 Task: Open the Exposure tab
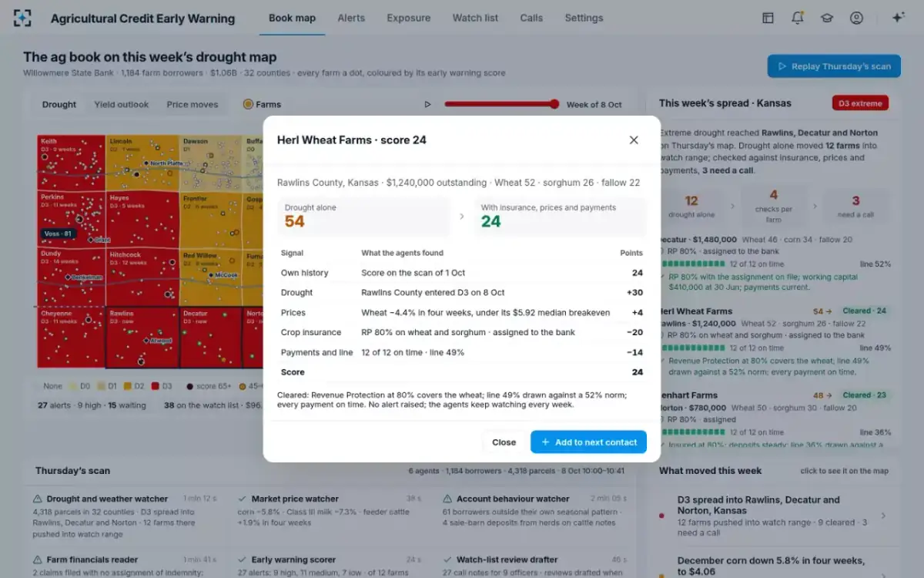409,18
